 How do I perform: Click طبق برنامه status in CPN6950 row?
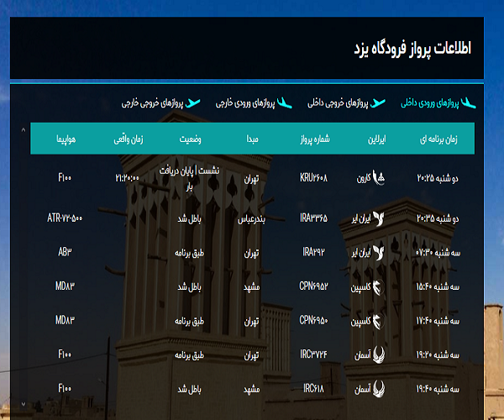click(189, 321)
